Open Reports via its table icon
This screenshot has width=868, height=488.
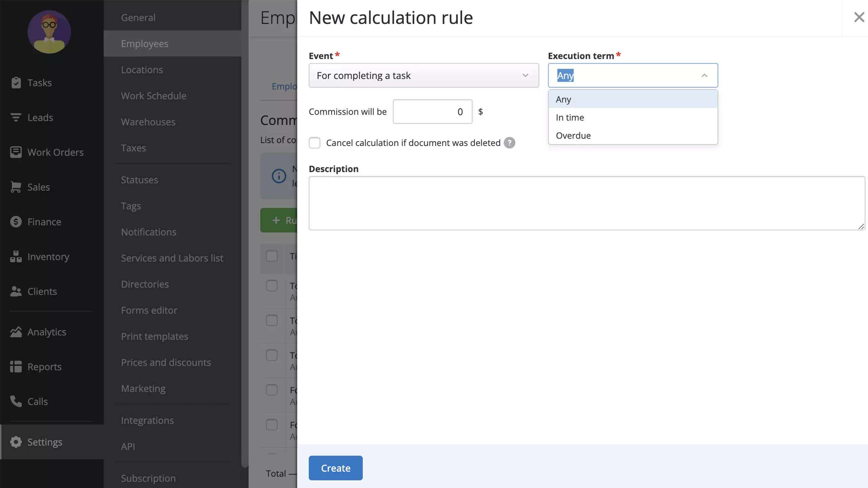coord(16,367)
